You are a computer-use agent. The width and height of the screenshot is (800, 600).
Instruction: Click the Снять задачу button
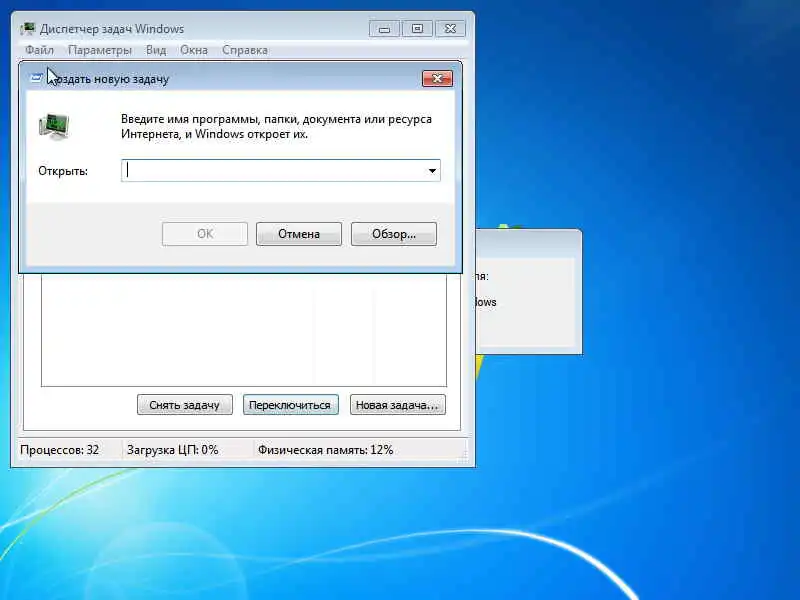point(185,405)
